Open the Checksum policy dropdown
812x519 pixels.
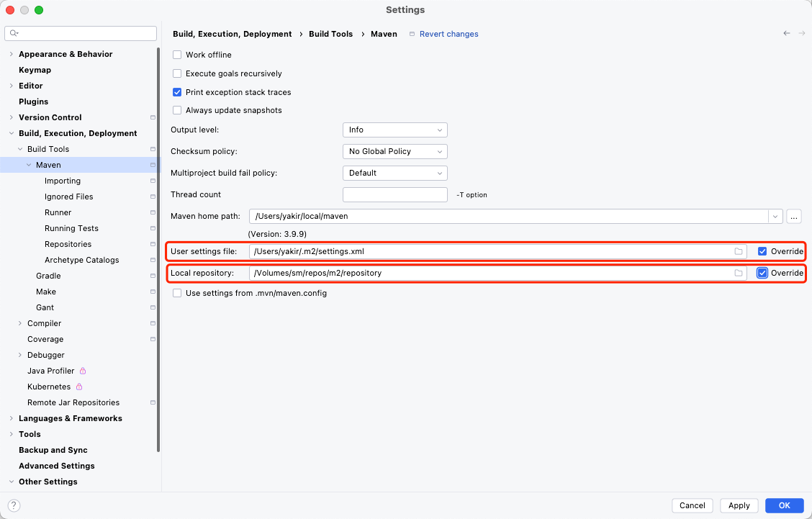click(x=394, y=151)
